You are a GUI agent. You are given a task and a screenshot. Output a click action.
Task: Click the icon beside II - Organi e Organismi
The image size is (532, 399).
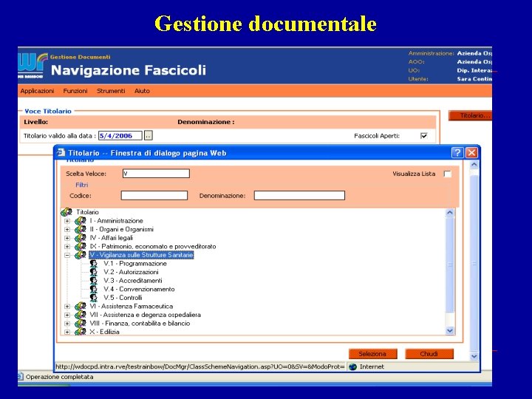click(x=81, y=229)
